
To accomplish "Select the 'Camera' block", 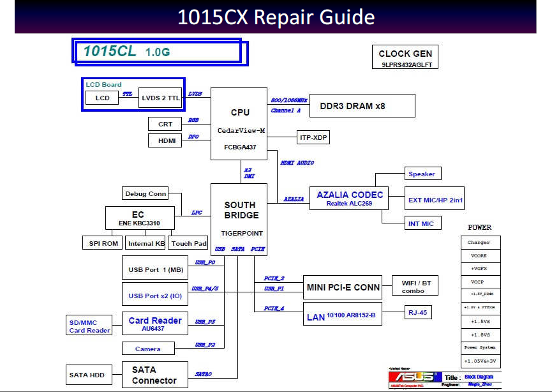I will click(148, 349).
